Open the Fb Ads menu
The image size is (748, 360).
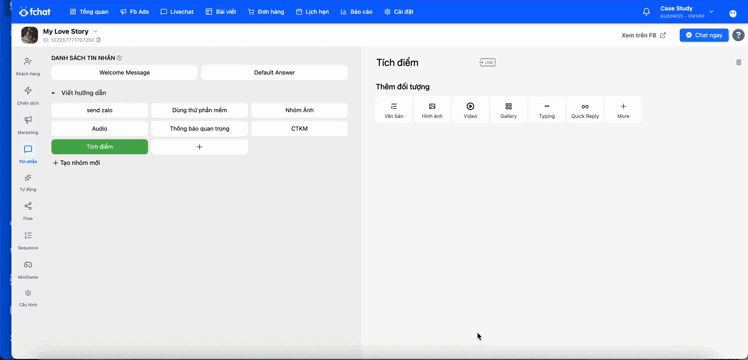click(x=135, y=12)
